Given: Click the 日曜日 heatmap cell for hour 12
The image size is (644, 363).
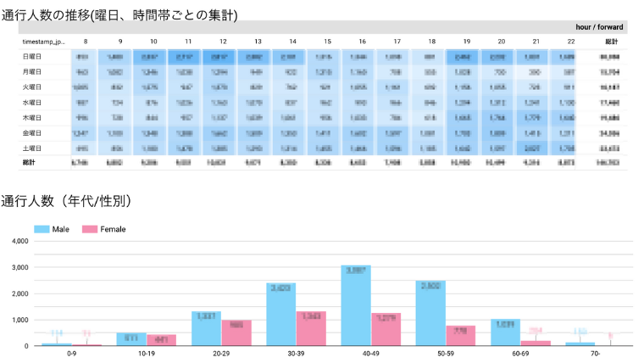Looking at the screenshot, I should (219, 57).
